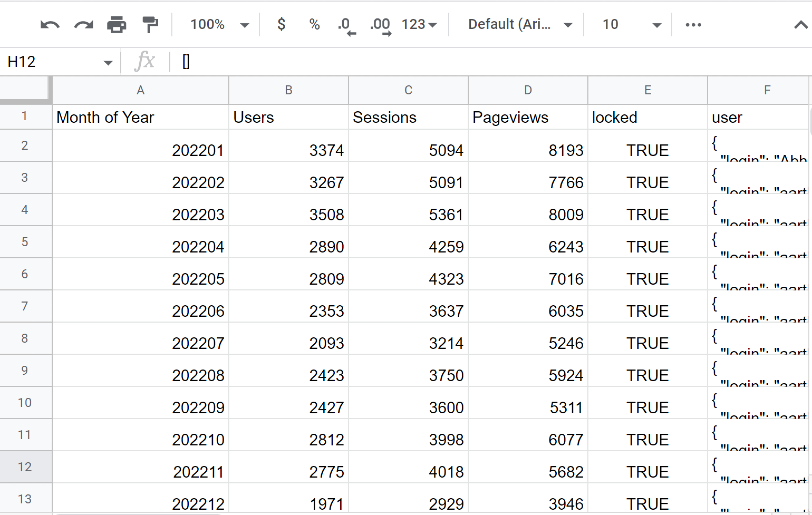Click the Print icon

coord(117,25)
